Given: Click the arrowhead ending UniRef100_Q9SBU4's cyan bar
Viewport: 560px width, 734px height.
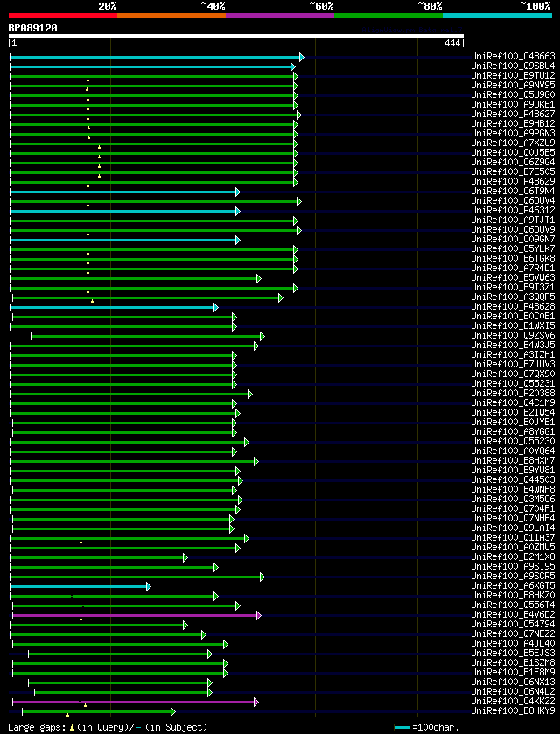Looking at the screenshot, I should 292,67.
